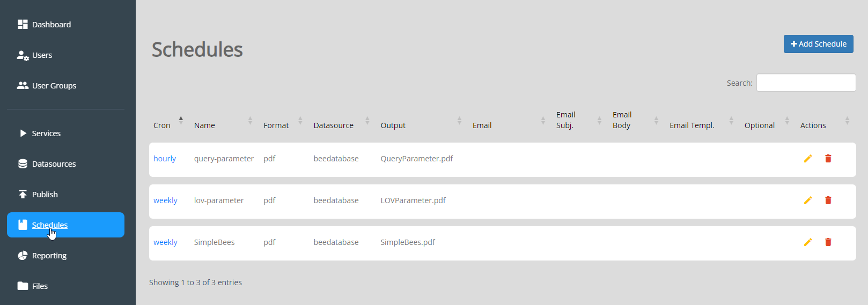
Task: Edit the query-parameter schedule via pencil
Action: pyautogui.click(x=808, y=158)
